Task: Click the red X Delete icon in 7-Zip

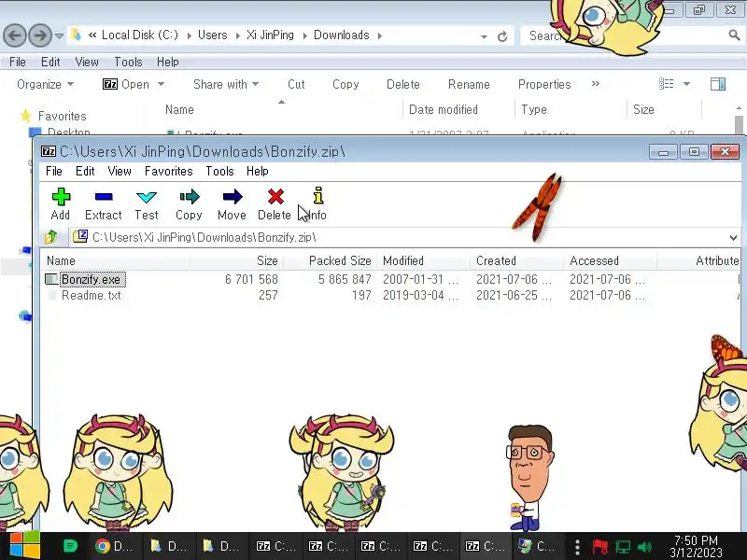Action: click(x=275, y=196)
